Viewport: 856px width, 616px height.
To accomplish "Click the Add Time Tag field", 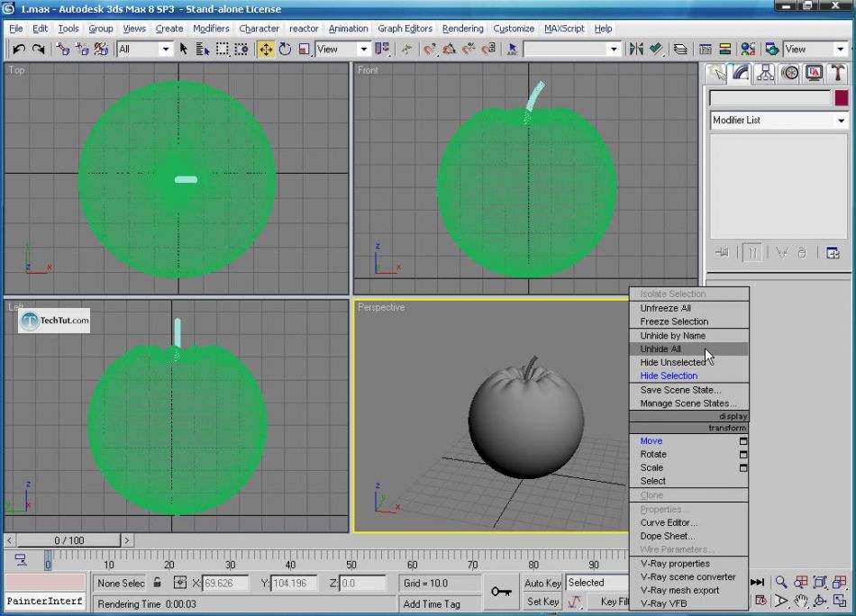I will [440, 604].
